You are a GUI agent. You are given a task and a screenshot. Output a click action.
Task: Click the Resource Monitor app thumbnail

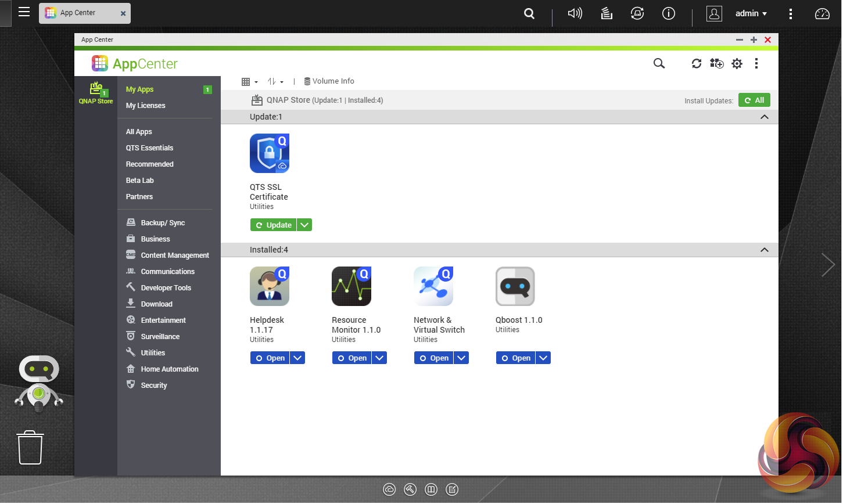point(351,286)
